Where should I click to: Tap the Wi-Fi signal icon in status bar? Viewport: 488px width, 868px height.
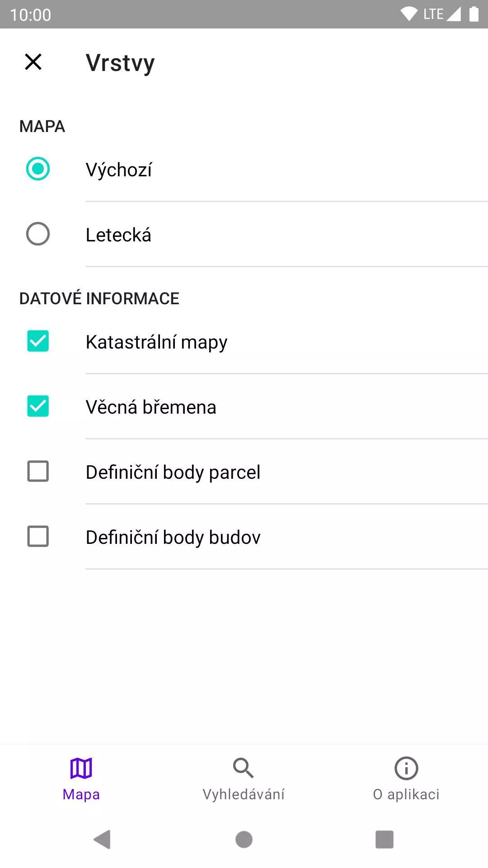pyautogui.click(x=409, y=14)
